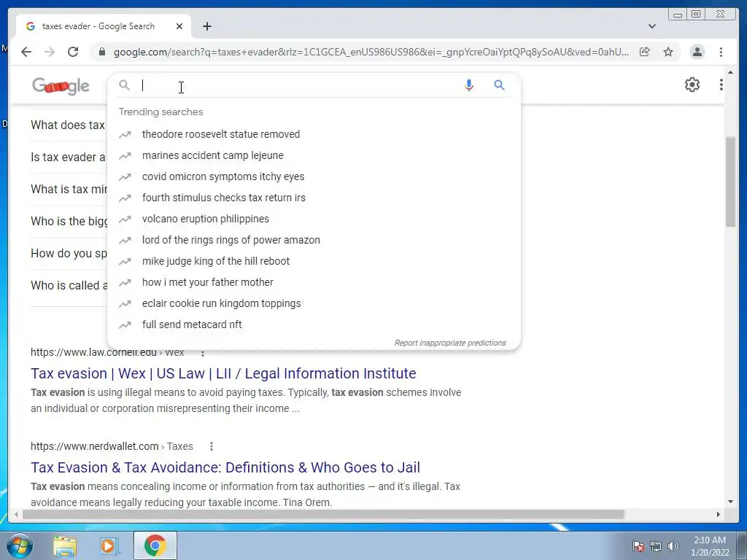The image size is (747, 560).
Task: Close the taxes evader tab
Action: [x=179, y=26]
